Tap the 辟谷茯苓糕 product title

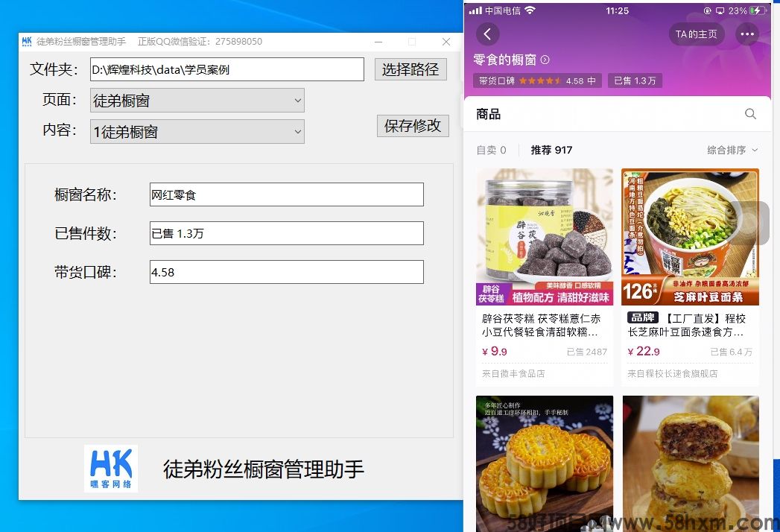coord(541,325)
